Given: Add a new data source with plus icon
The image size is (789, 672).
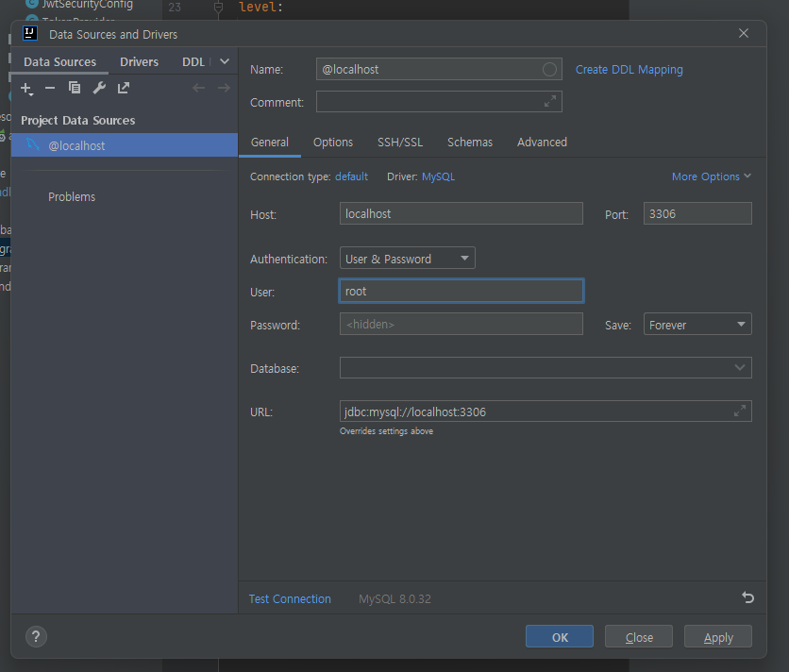Looking at the screenshot, I should [26, 89].
